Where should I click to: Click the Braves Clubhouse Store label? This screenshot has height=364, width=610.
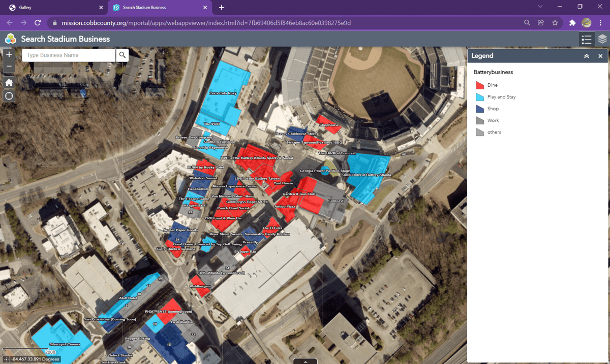click(295, 134)
